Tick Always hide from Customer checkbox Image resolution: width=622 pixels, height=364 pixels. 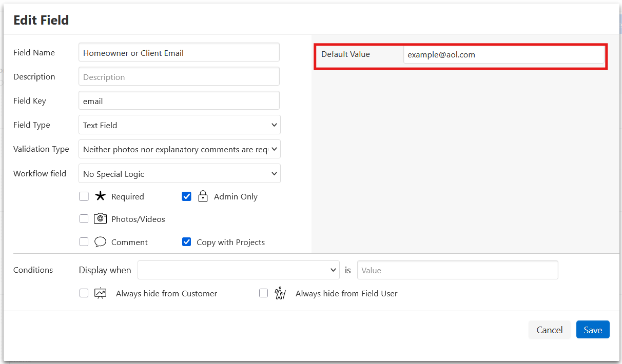84,293
